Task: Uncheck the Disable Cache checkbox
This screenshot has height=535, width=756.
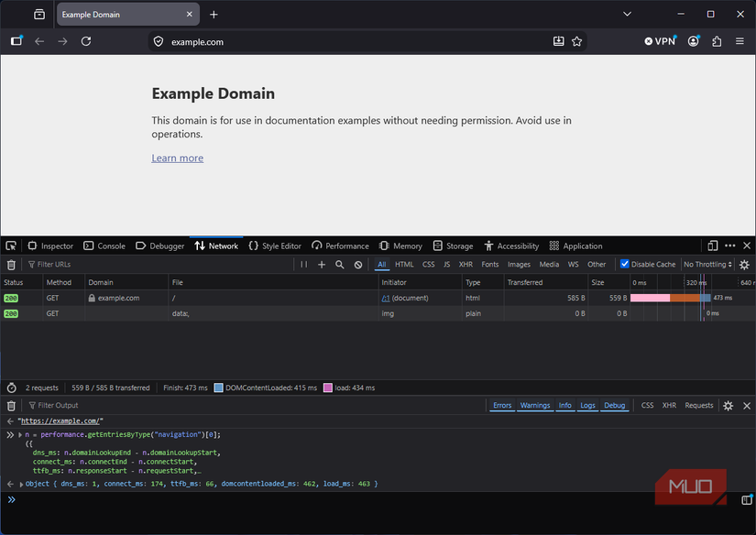Action: point(624,264)
